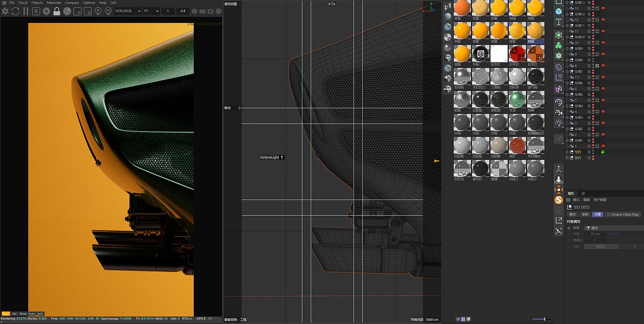
Task: Click the 编辑 menu in attributes
Action: coord(587,200)
